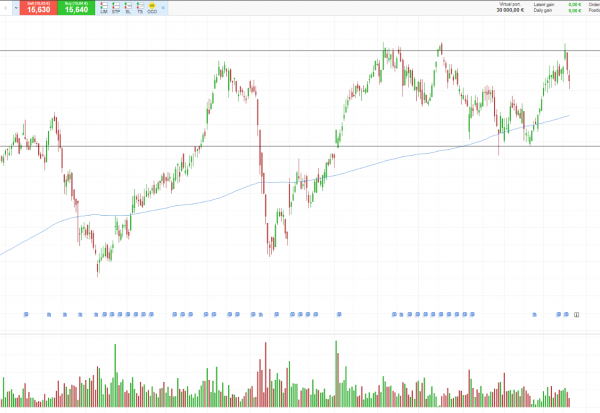Open the yellow OCO order icon
Image resolution: width=600 pixels, height=413 pixels.
[x=152, y=8]
